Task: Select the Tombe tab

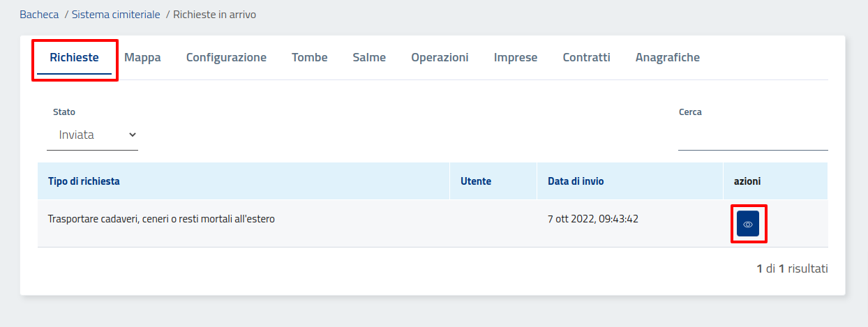Action: pos(309,58)
